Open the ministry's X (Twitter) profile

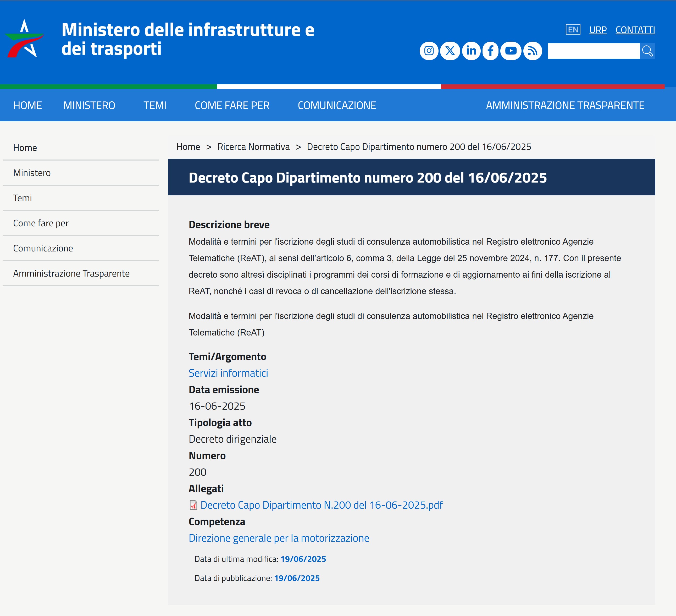[x=450, y=51]
